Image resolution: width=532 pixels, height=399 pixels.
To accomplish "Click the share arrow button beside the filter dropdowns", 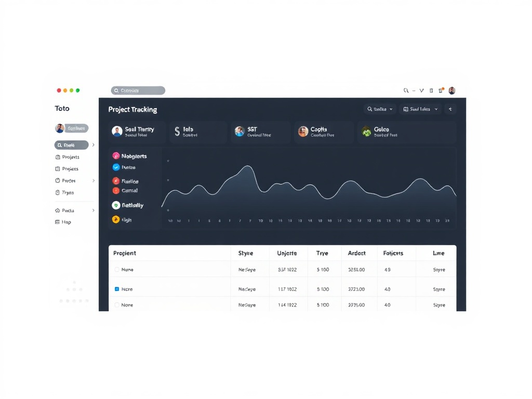I will [450, 109].
